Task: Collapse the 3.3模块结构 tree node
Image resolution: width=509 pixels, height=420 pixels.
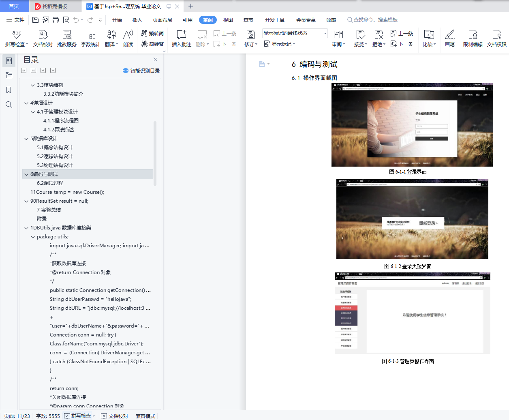Action: point(33,85)
